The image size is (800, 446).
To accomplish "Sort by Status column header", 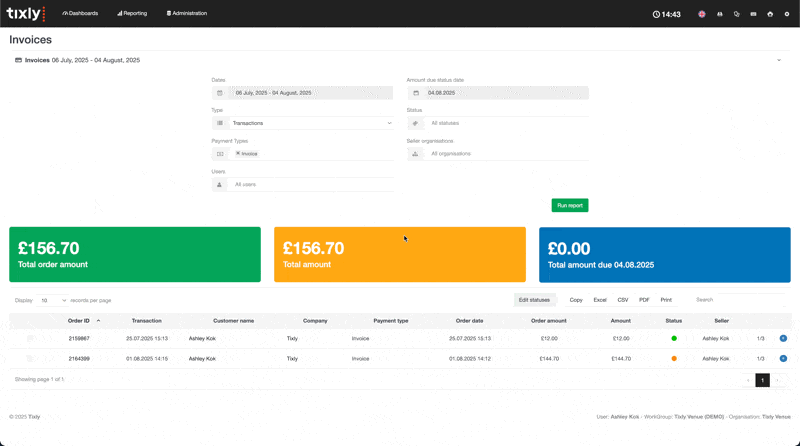I will point(673,321).
